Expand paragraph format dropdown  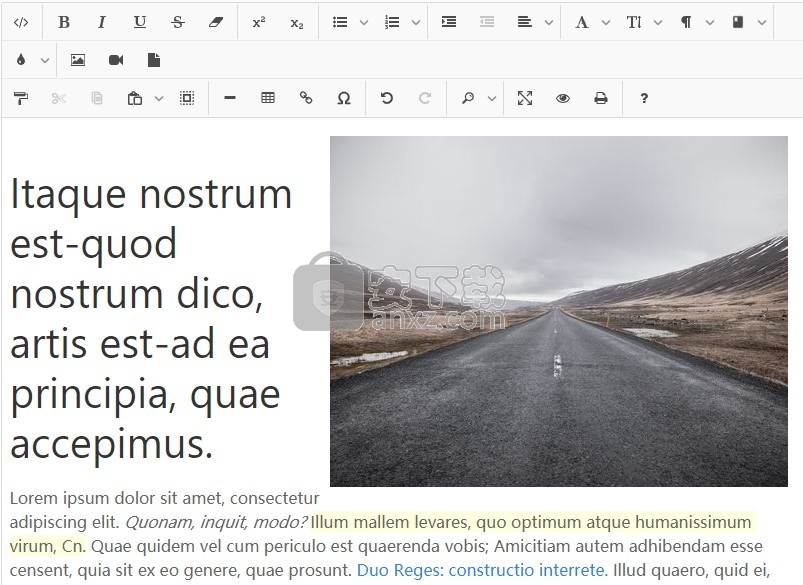(710, 22)
